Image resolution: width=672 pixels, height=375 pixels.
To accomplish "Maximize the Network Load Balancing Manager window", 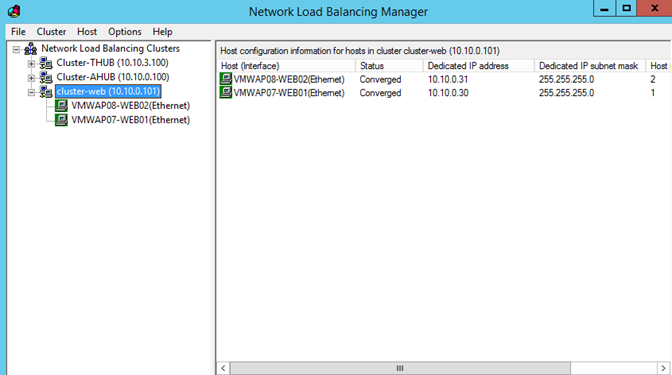I will (626, 9).
